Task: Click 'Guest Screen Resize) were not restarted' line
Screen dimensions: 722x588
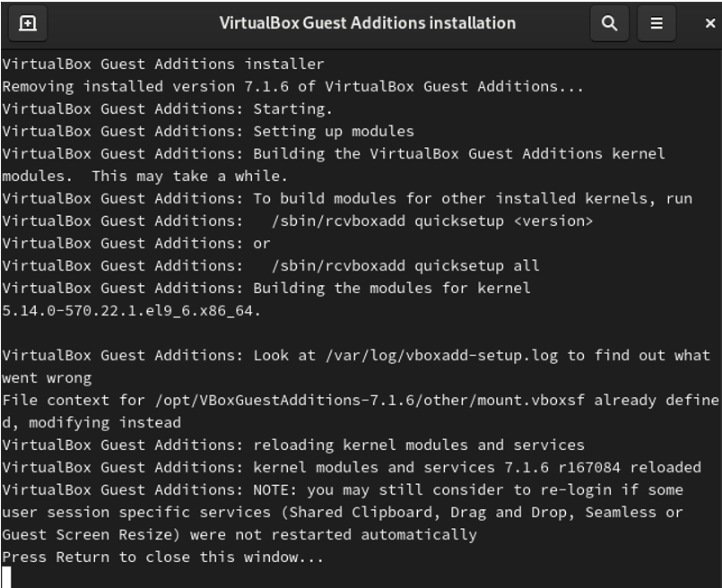Action: tap(239, 534)
